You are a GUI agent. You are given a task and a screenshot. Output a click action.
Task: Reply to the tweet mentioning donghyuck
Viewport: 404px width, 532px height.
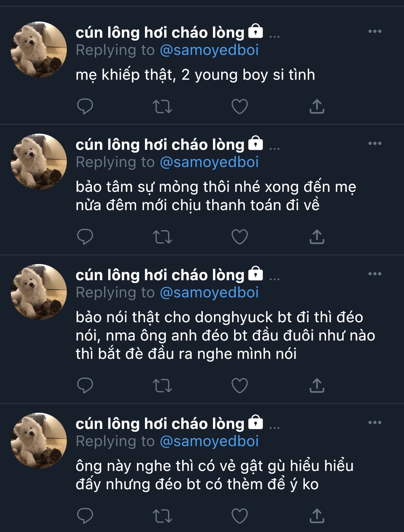(x=85, y=385)
